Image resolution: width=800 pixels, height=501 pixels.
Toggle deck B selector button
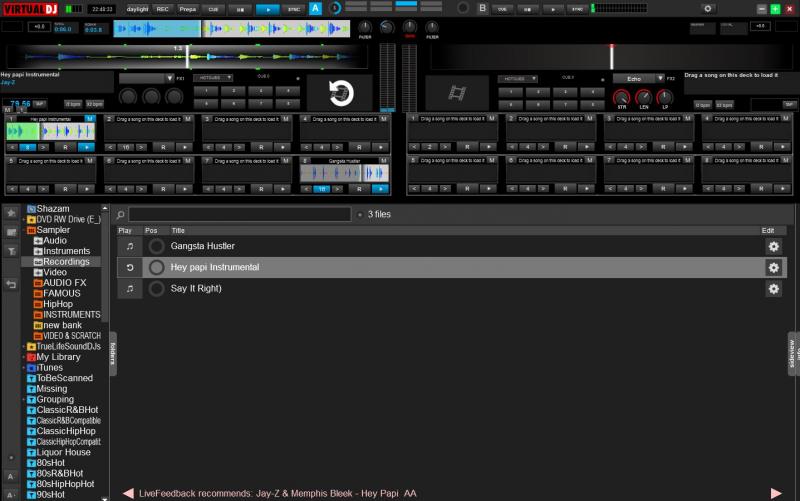[482, 8]
